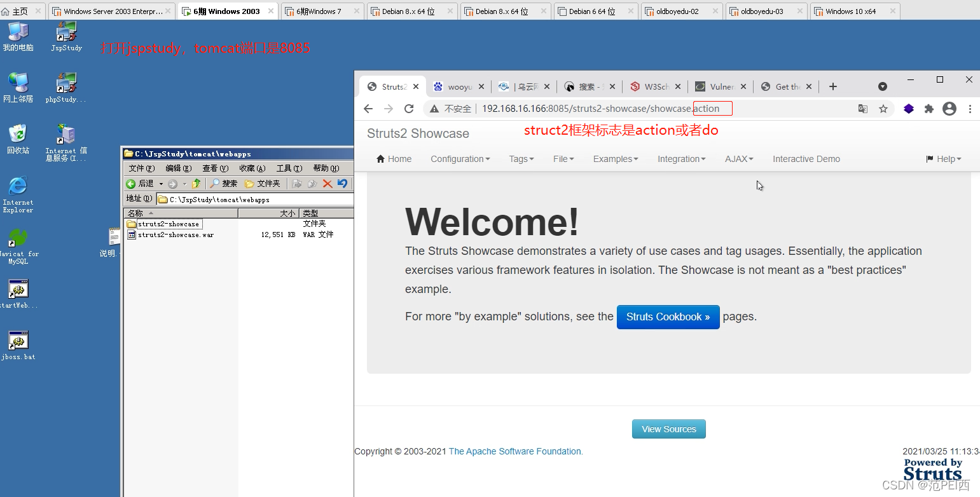980x497 pixels.
Task: Bookmark this page with the star icon
Action: (x=883, y=109)
